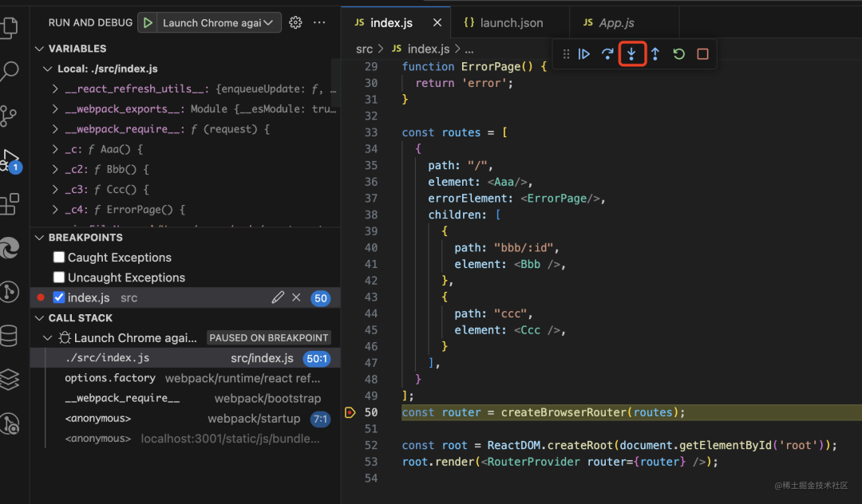The height and width of the screenshot is (504, 862).
Task: Open launch.json via gear icon
Action: 295,22
